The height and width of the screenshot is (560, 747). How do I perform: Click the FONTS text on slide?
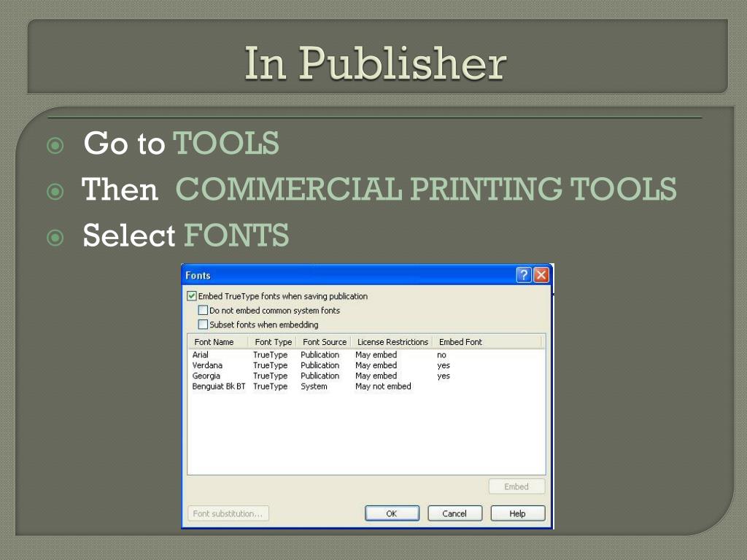[x=236, y=236]
